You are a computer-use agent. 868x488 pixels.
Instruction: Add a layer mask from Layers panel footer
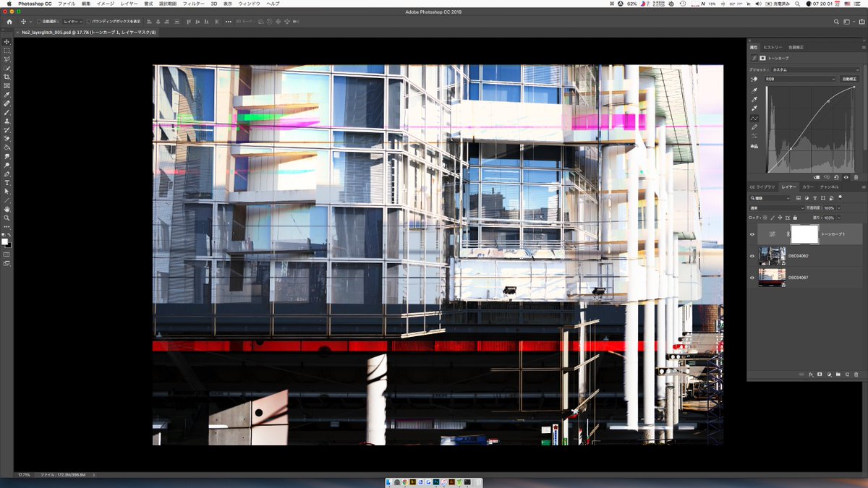(820, 374)
